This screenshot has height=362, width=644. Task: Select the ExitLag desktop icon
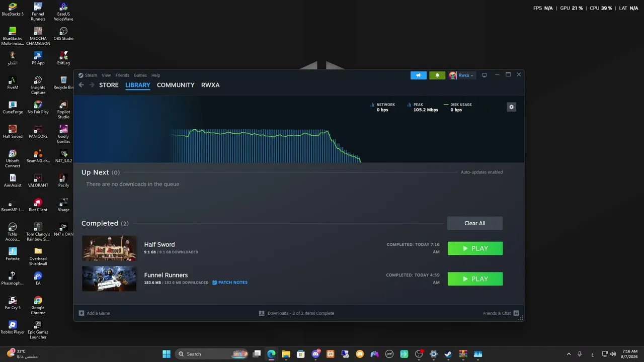[63, 58]
